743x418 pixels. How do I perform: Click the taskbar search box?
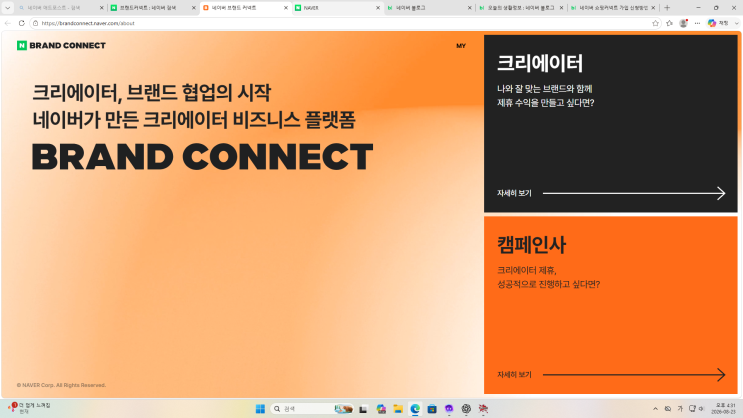point(312,409)
